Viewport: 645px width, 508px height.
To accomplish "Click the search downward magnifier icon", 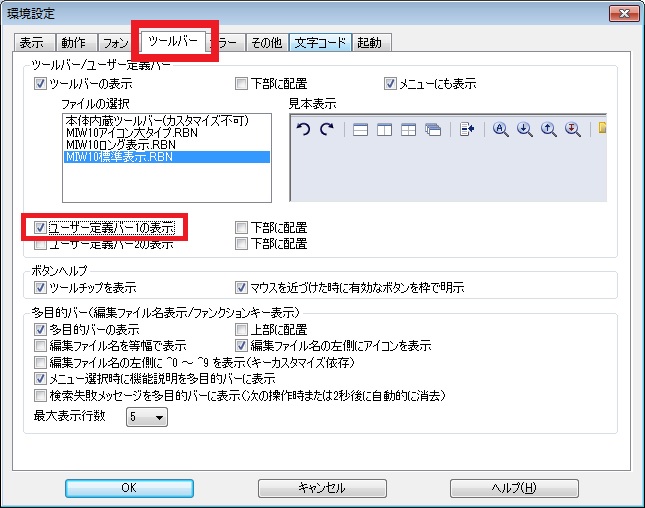I will pos(525,130).
